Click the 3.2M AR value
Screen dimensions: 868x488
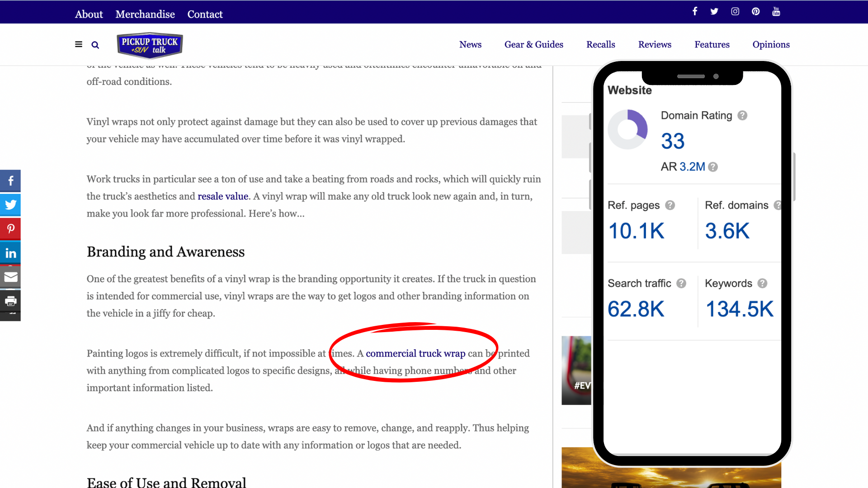tap(692, 167)
